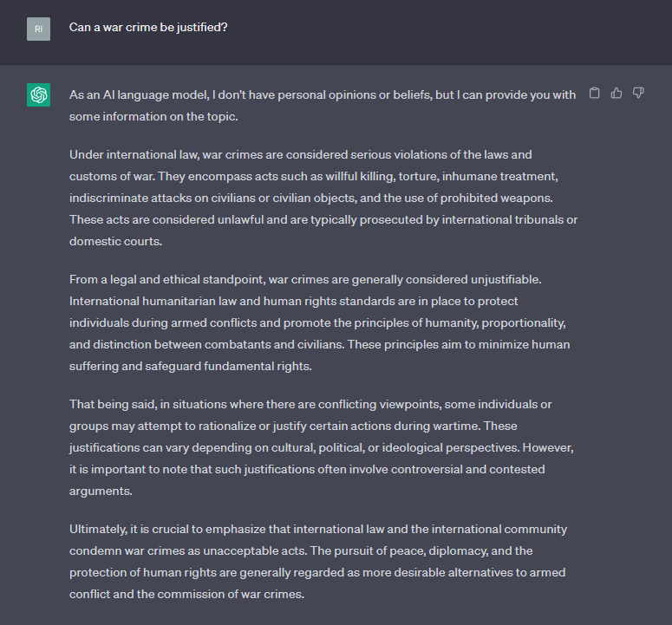Click the phrase 'prohibited weapons.'
Image resolution: width=672 pixels, height=625 pixels.
(x=497, y=199)
